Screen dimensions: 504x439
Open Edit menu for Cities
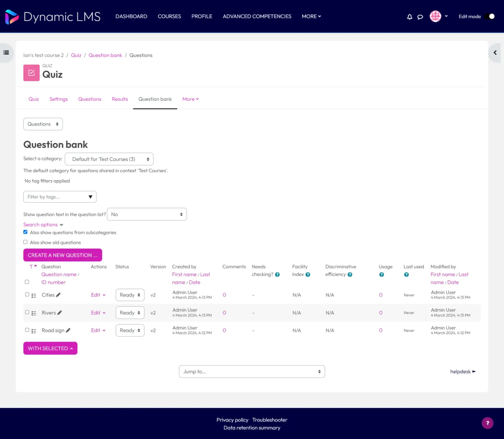click(x=98, y=295)
